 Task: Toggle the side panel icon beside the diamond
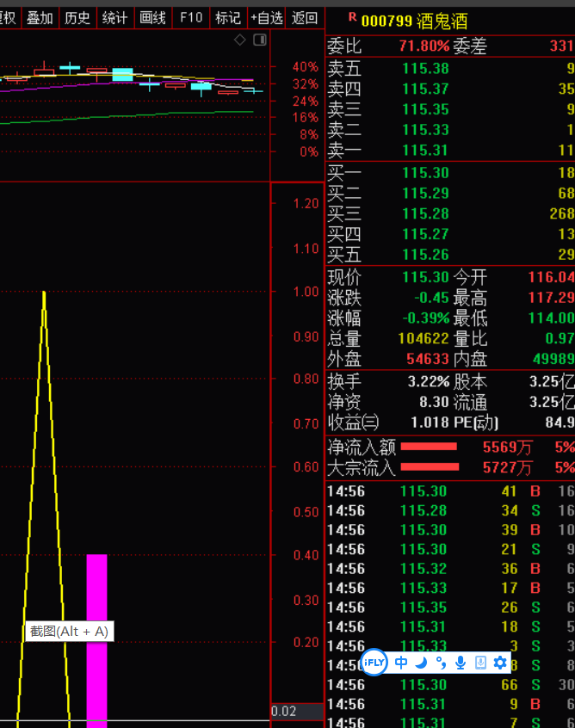tap(260, 40)
